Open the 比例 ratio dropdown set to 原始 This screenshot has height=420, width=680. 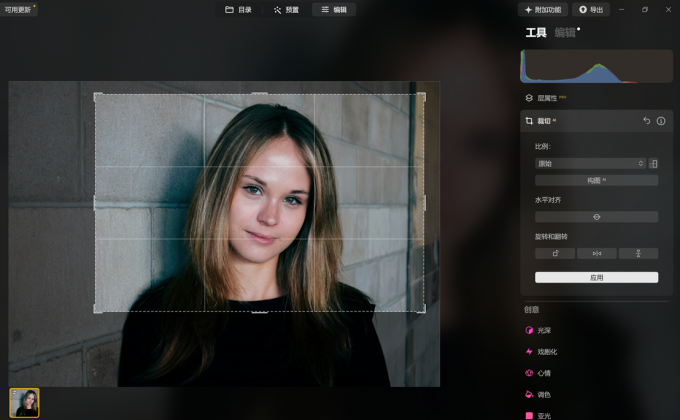(x=590, y=163)
